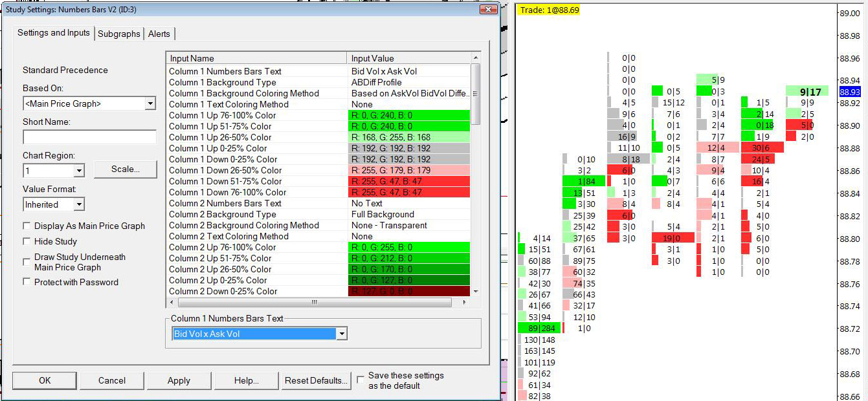The width and height of the screenshot is (868, 401).
Task: Select Column 1 Down 0-25% Color swatch
Action: pos(408,159)
